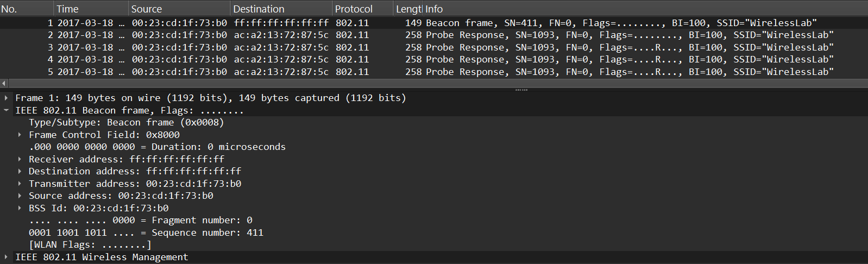Select packet 5 Probe Response row

click(x=435, y=72)
